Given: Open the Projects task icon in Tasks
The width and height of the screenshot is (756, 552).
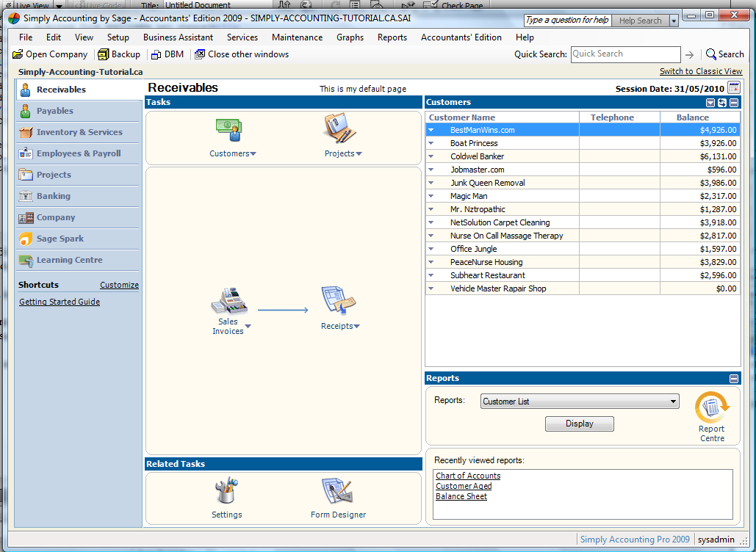Looking at the screenshot, I should 340,128.
